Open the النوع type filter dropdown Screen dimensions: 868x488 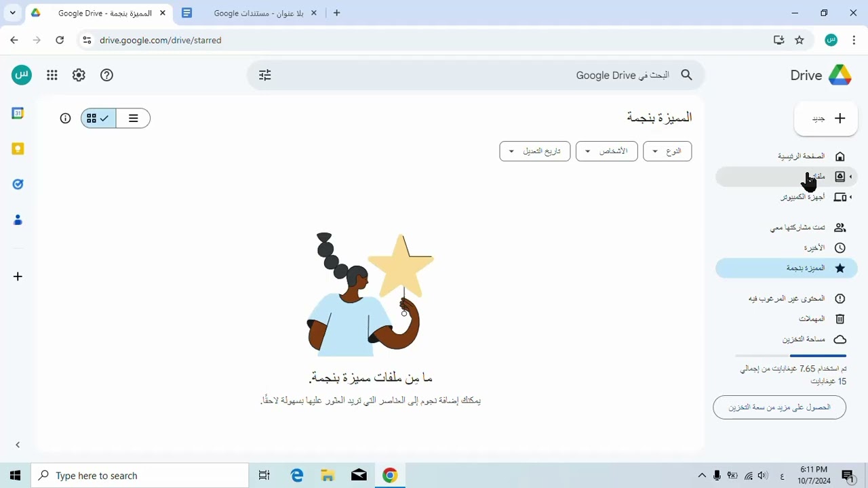[667, 151]
